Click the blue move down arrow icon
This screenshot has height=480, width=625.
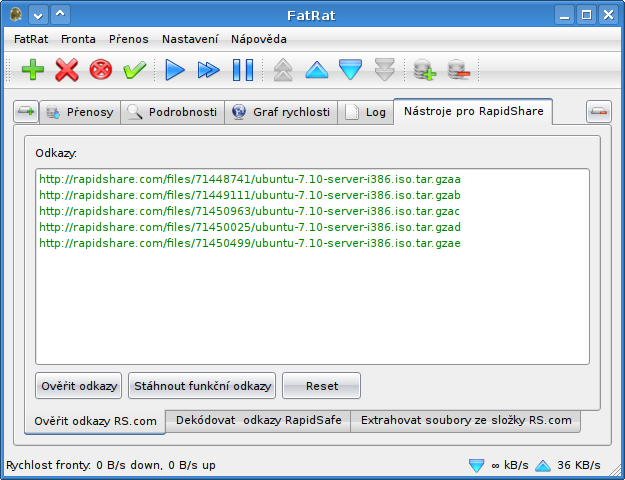[x=350, y=70]
